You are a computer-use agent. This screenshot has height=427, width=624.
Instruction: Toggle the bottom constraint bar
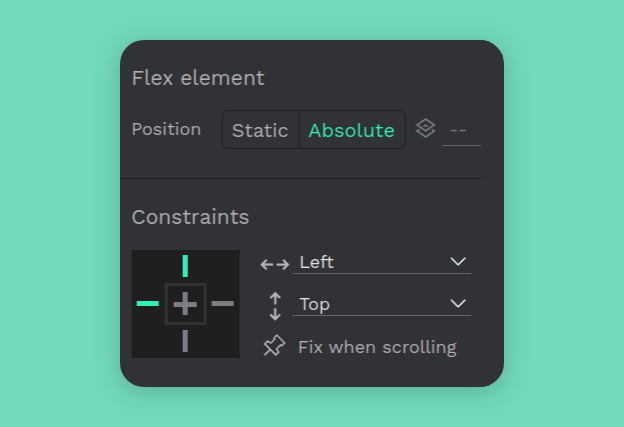[x=185, y=341]
